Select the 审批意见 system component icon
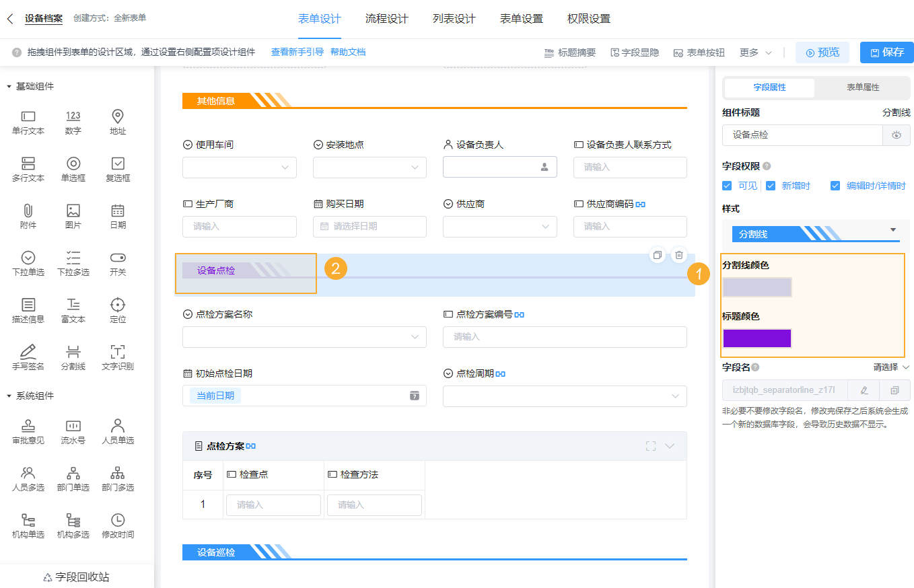The height and width of the screenshot is (588, 914). click(x=28, y=431)
